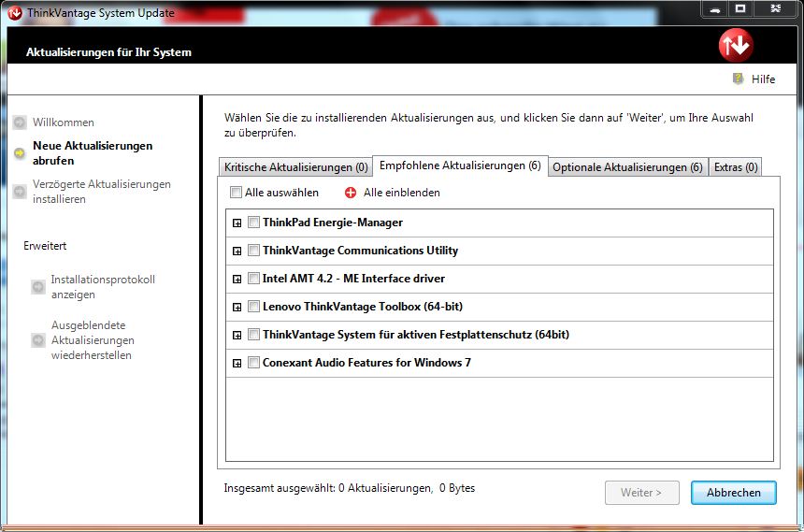Click the red update arrows logo
The height and width of the screenshot is (532, 804).
pyautogui.click(x=736, y=45)
